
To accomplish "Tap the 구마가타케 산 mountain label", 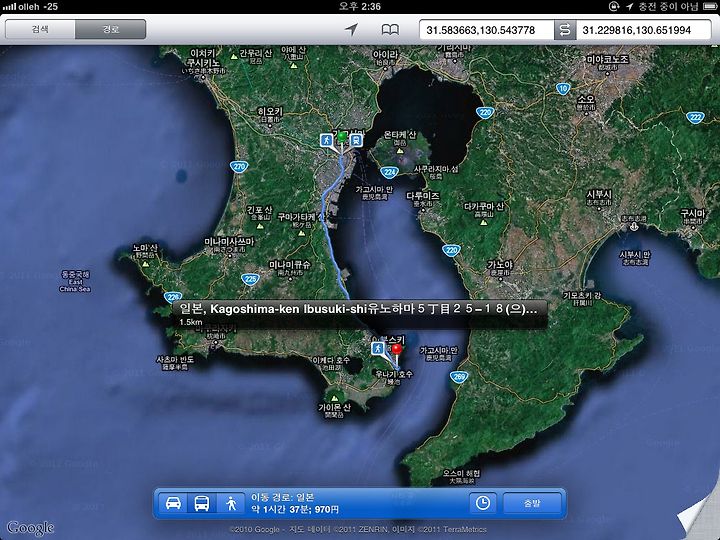I will [x=301, y=220].
